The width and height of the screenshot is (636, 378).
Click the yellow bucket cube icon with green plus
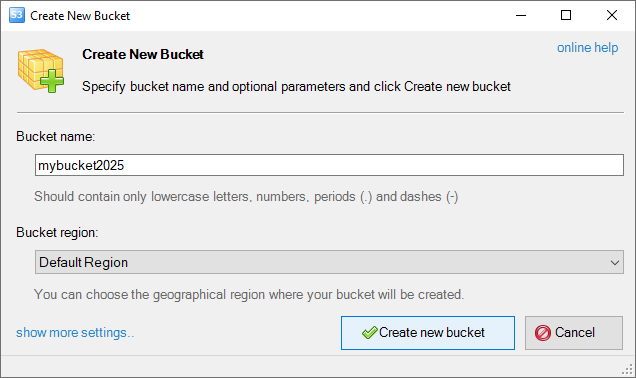coord(41,71)
